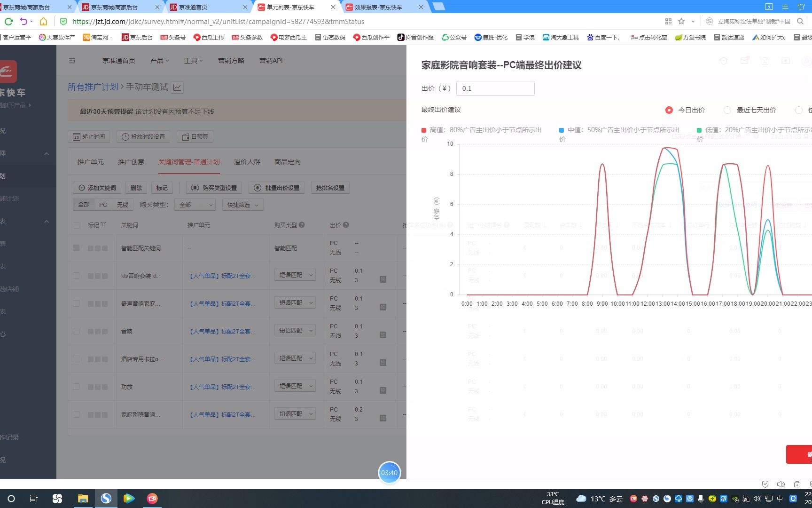This screenshot has width=812, height=508.
Task: Select the 今日出价 radio button
Action: [669, 110]
